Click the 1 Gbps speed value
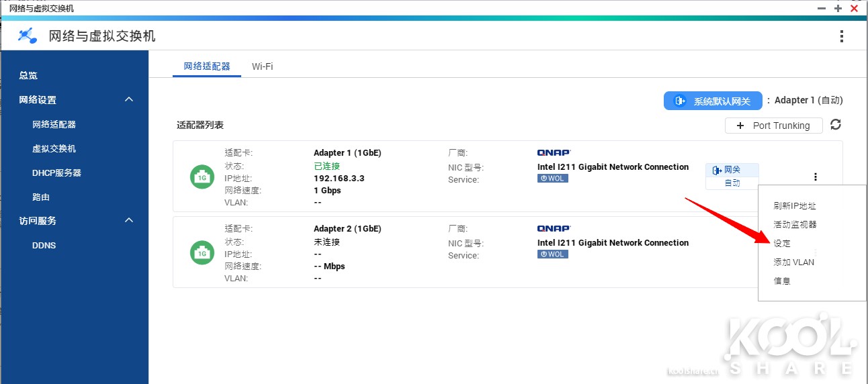Image resolution: width=868 pixels, height=384 pixels. 327,191
